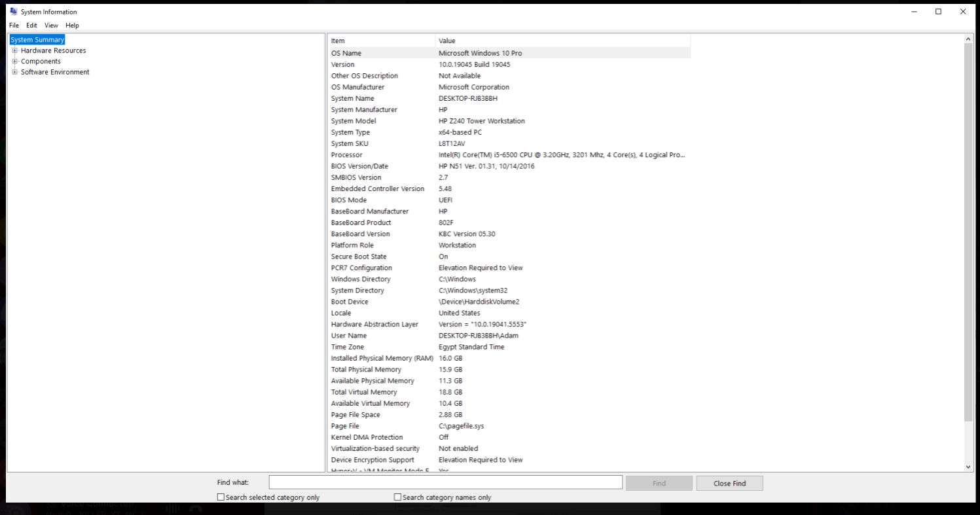Click the BaseBoard Manufacturer row
980x515 pixels.
point(509,211)
